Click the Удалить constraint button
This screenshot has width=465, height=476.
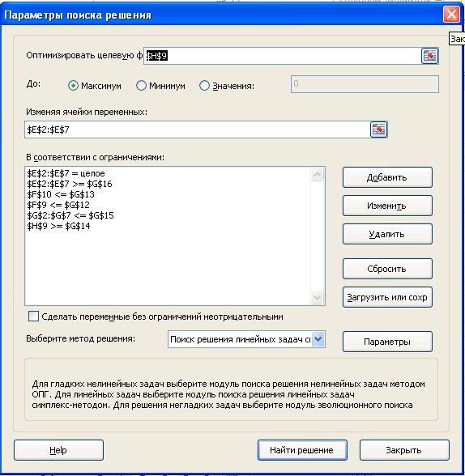pos(387,234)
